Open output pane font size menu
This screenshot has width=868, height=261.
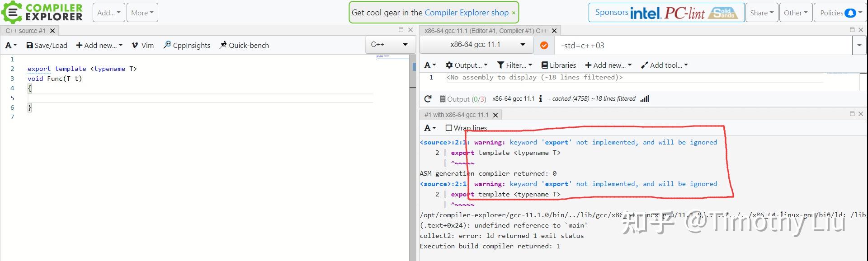point(430,128)
